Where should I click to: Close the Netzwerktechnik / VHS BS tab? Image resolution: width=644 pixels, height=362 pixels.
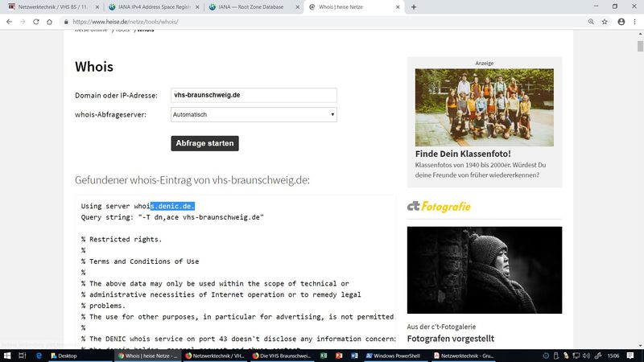click(97, 7)
